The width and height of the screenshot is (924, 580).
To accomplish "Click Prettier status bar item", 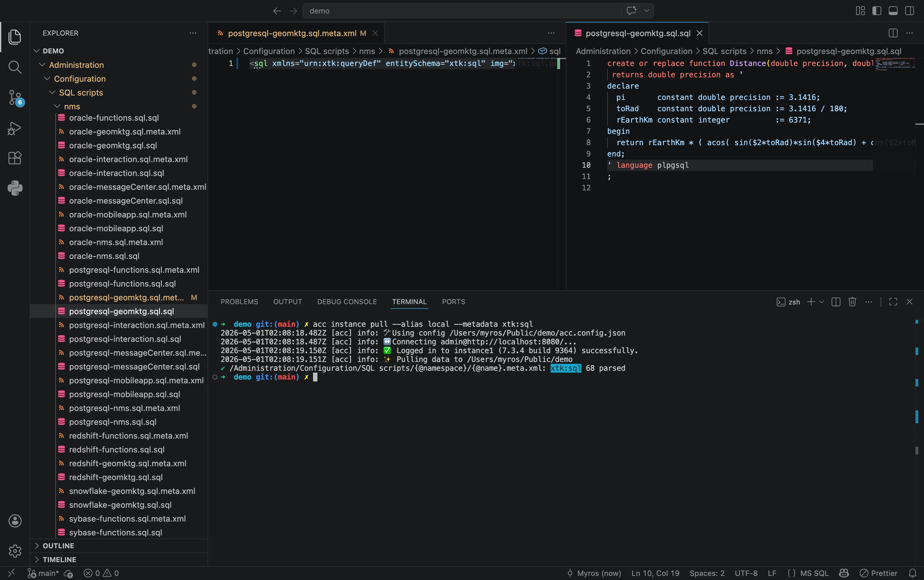I will [x=878, y=573].
